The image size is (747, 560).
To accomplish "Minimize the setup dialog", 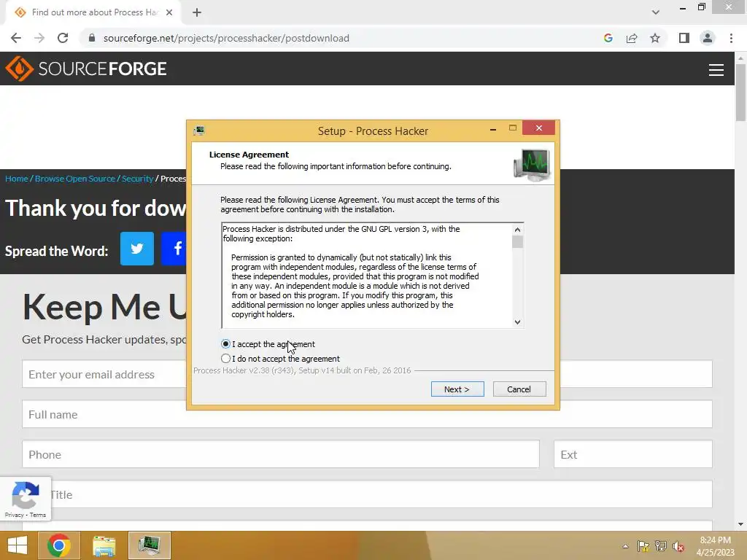I will pyautogui.click(x=493, y=128).
